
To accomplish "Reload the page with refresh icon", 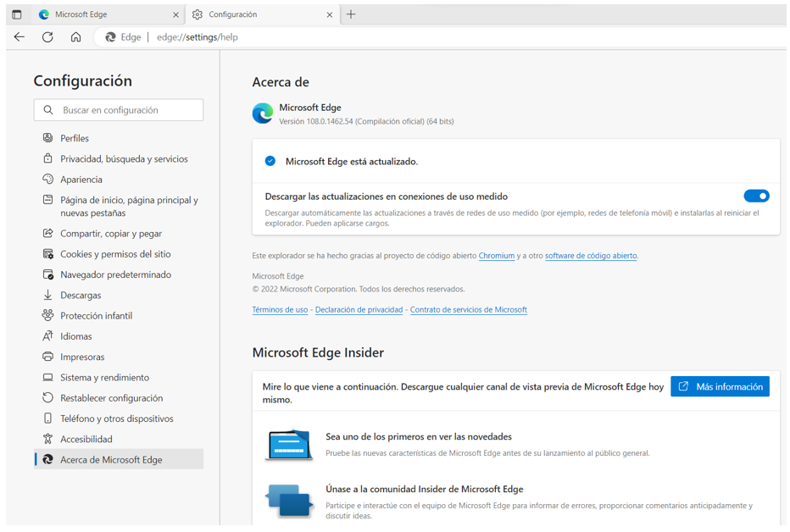I will 47,36.
